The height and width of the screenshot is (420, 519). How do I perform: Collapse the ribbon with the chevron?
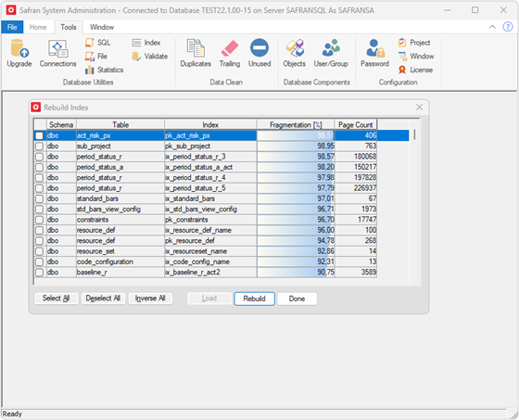click(x=492, y=27)
